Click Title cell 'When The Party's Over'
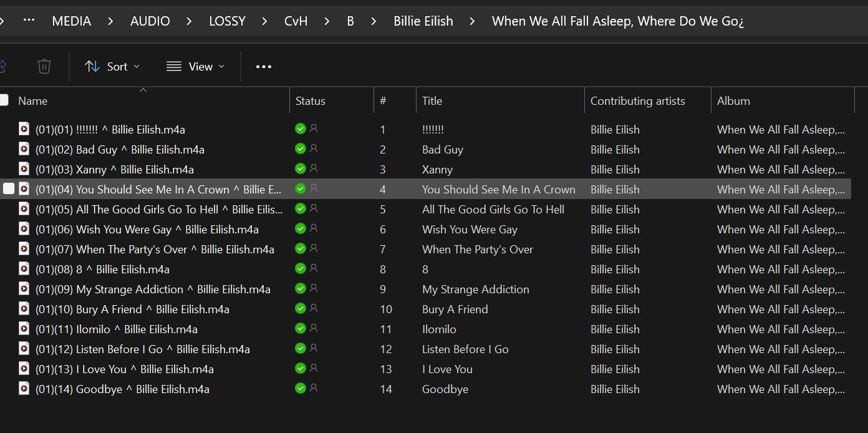The height and width of the screenshot is (433, 868). pyautogui.click(x=478, y=250)
